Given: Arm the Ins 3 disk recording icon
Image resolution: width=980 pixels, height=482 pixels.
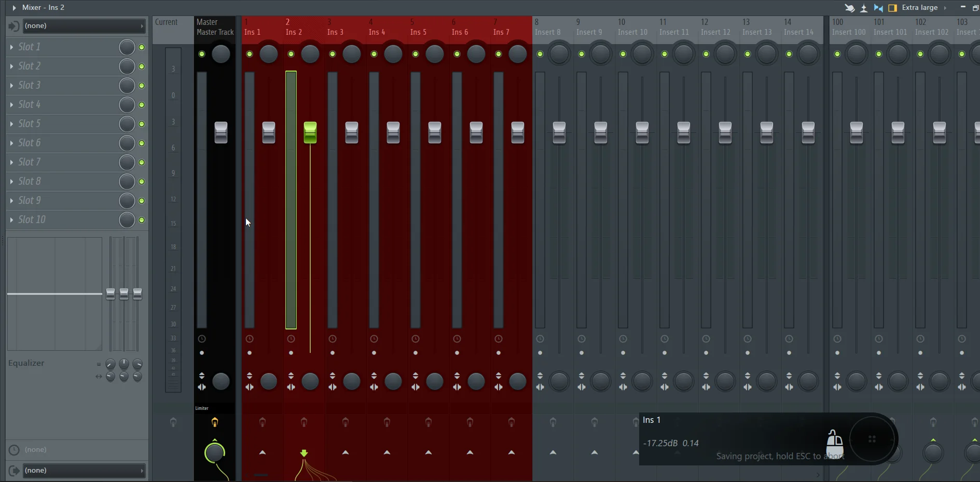Looking at the screenshot, I should pos(346,422).
